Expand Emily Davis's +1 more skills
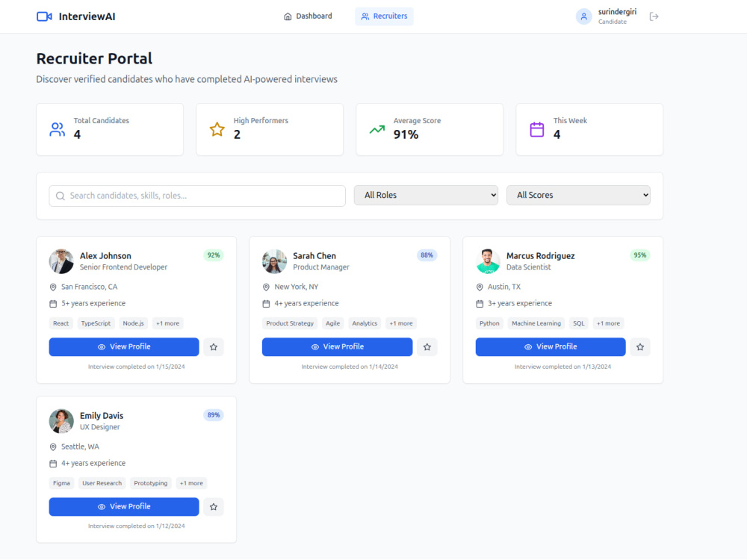The image size is (747, 560). point(191,483)
